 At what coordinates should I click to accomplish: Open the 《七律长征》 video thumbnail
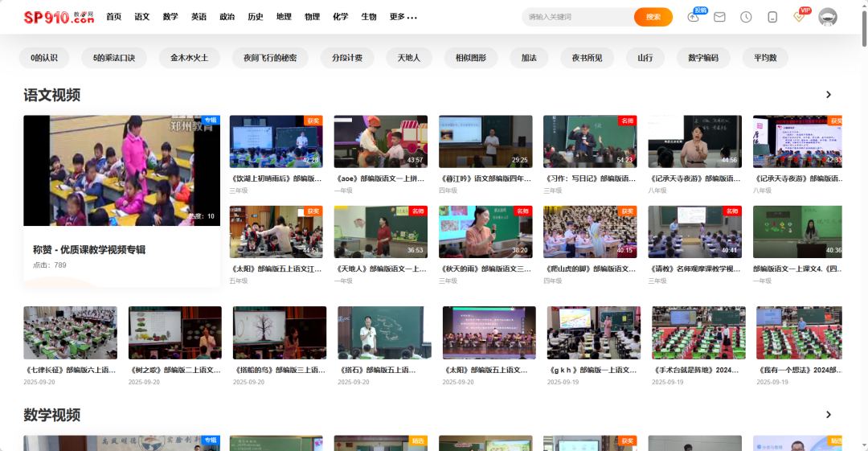(x=70, y=332)
